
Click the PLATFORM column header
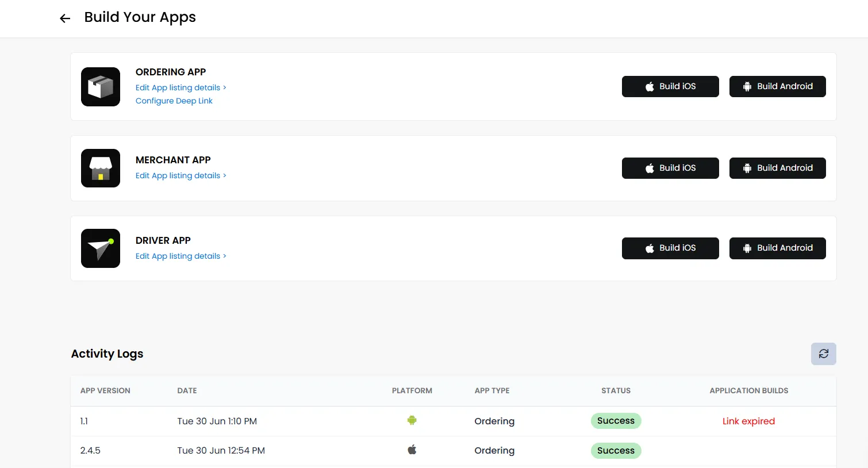[412, 390]
